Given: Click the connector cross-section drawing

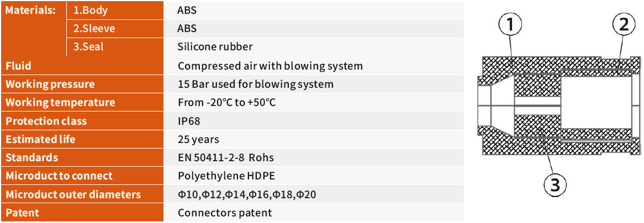Looking at the screenshot, I should click(x=558, y=105).
